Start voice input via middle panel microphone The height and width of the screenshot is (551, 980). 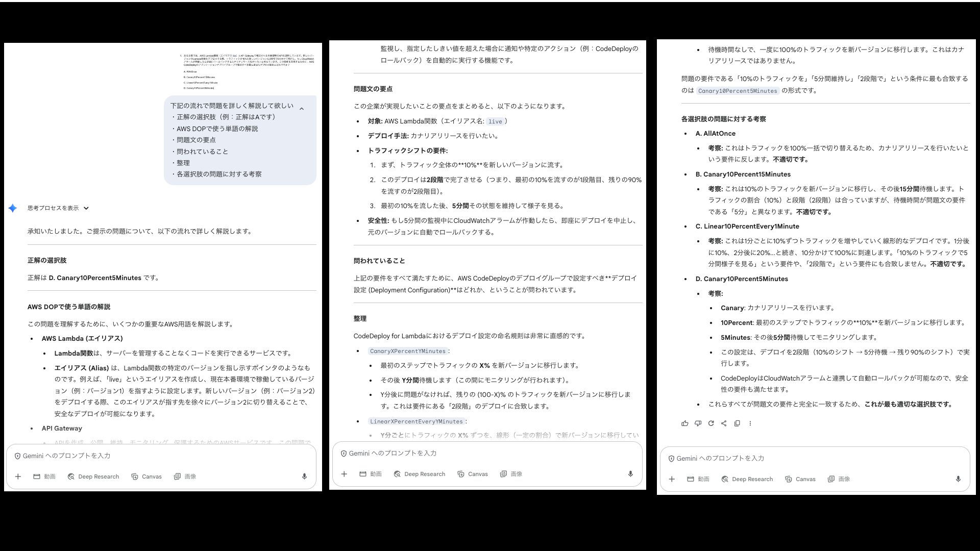(630, 474)
